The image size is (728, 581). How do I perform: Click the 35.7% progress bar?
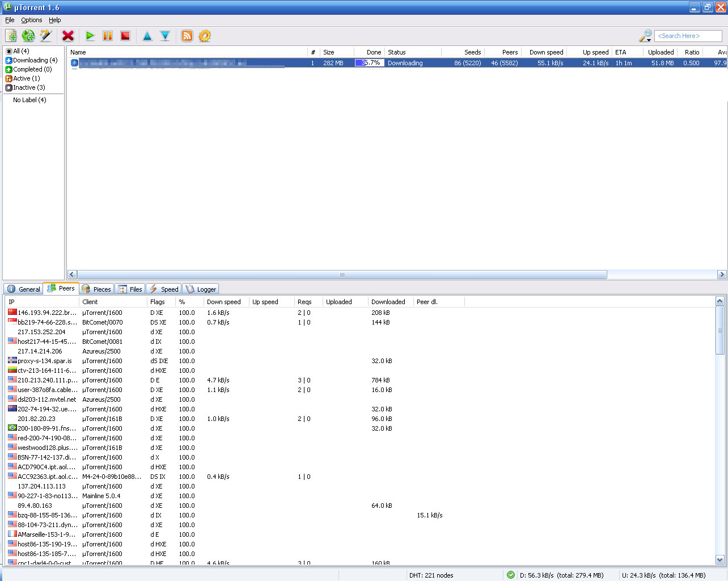(x=369, y=63)
